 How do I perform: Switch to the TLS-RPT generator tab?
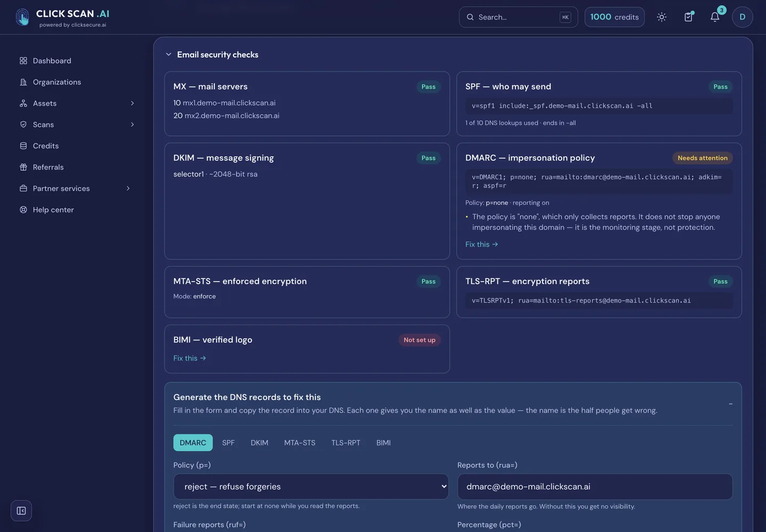(x=346, y=443)
